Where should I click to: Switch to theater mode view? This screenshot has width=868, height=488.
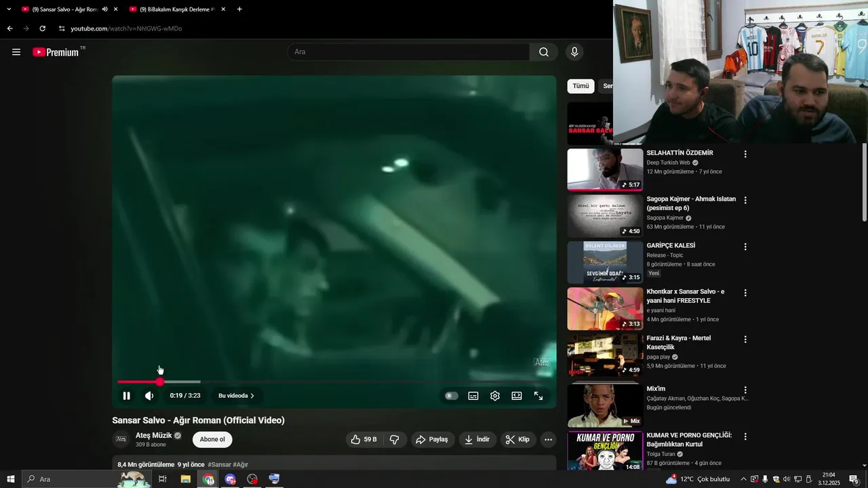pyautogui.click(x=517, y=396)
